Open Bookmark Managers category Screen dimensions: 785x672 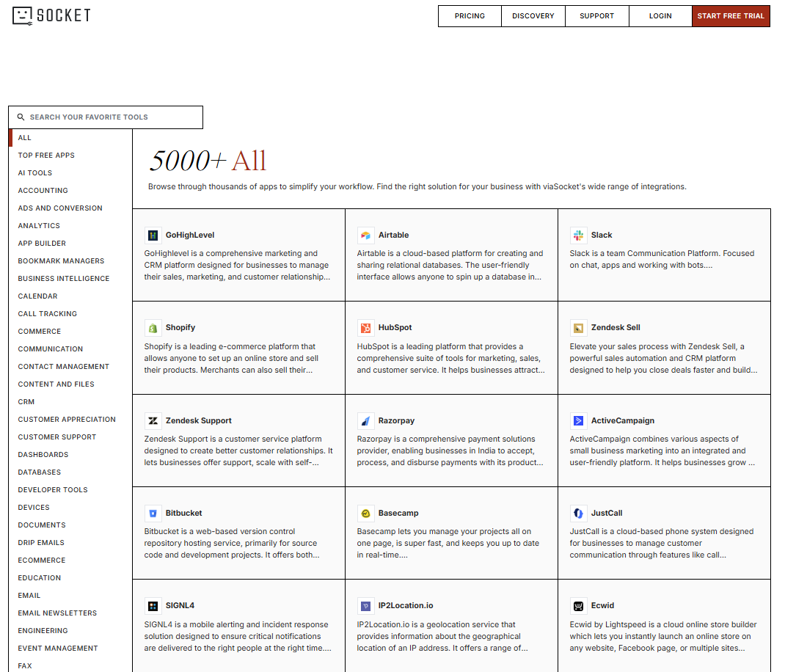coord(70,261)
